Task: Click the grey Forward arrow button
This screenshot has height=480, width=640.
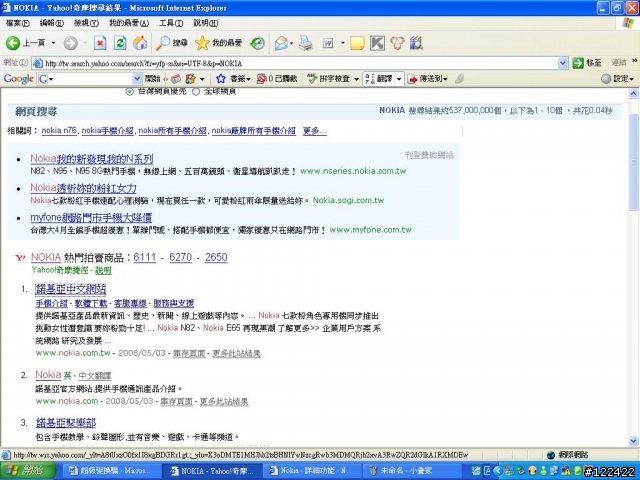Action: click(71, 43)
